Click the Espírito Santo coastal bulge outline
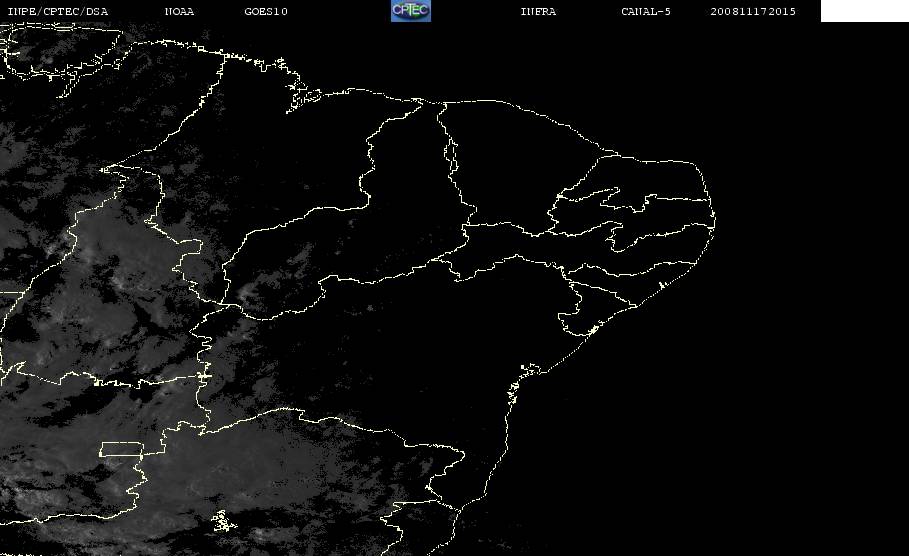 446,470
